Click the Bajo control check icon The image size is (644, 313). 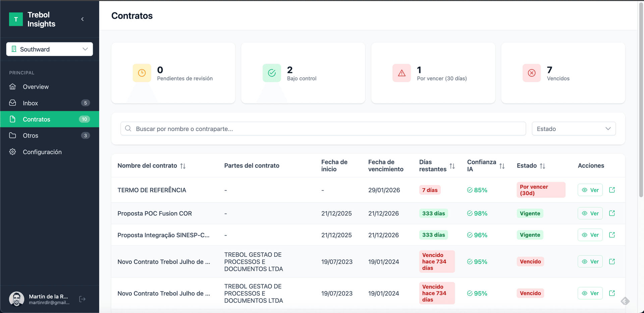[272, 73]
